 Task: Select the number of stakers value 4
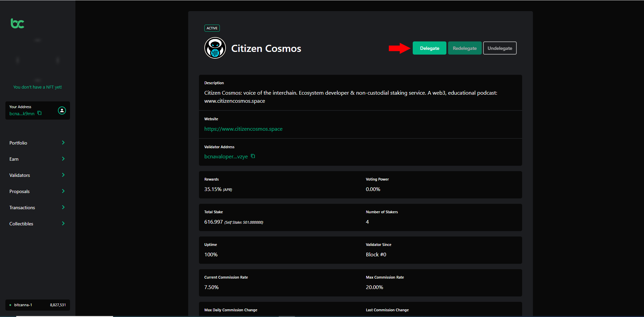coord(367,222)
